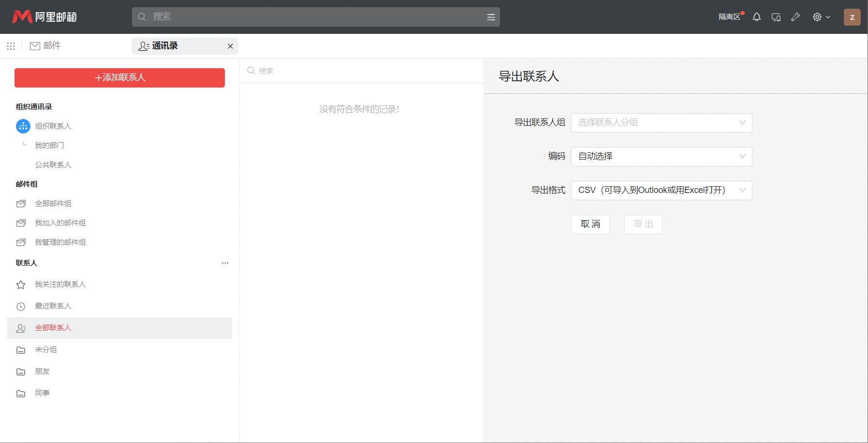
Task: Open the 隔离区 quarantine area
Action: (x=729, y=17)
